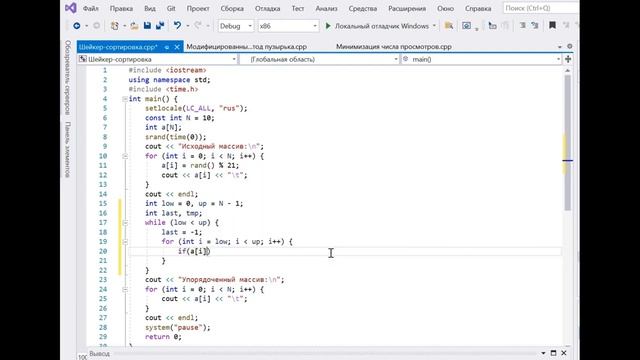Image resolution: width=640 pixels, height=360 pixels.
Task: Click Локальный отладчик Windows button
Action: 382,26
